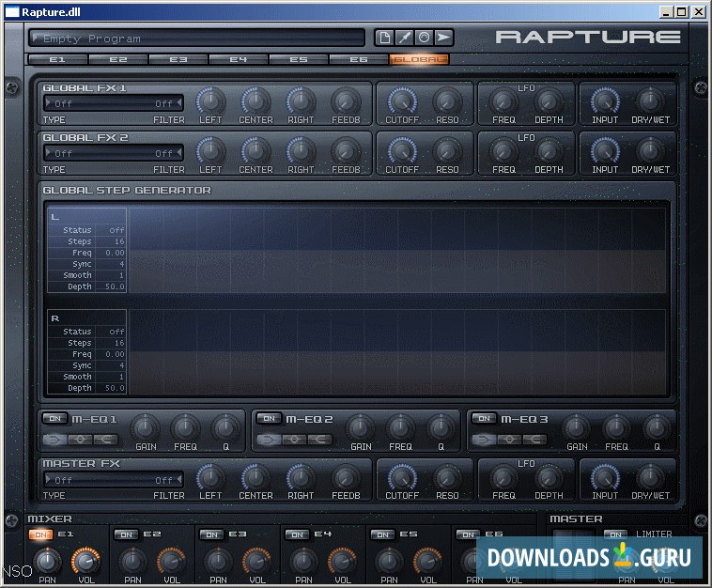Image resolution: width=712 pixels, height=588 pixels.
Task: Select high-shelf shape icon for M-EQ 3
Action: coord(535,439)
